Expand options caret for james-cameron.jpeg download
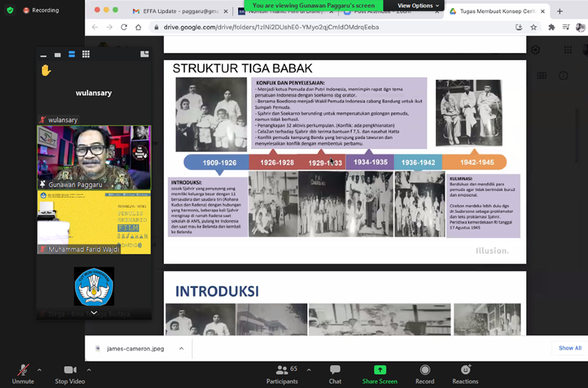The height and width of the screenshot is (388, 588). [182, 348]
